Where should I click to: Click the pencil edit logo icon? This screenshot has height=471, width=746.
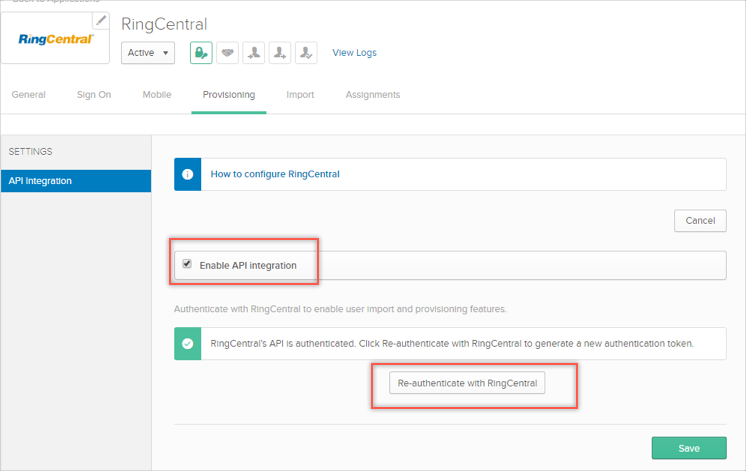[x=101, y=21]
